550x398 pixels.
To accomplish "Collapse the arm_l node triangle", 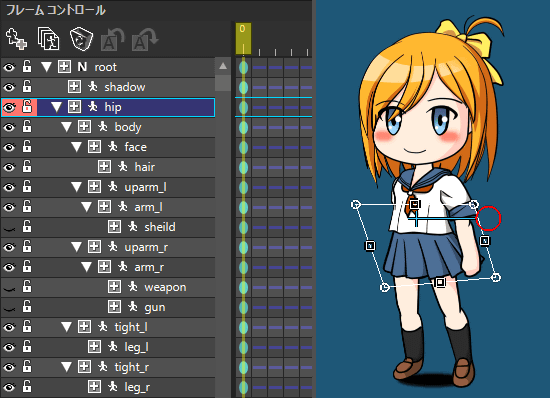I will click(86, 207).
